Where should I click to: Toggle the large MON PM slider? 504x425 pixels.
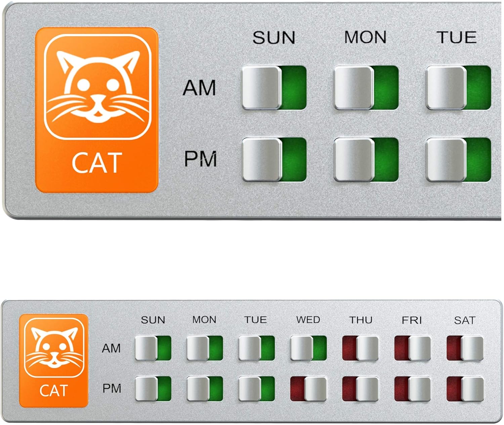click(x=366, y=159)
